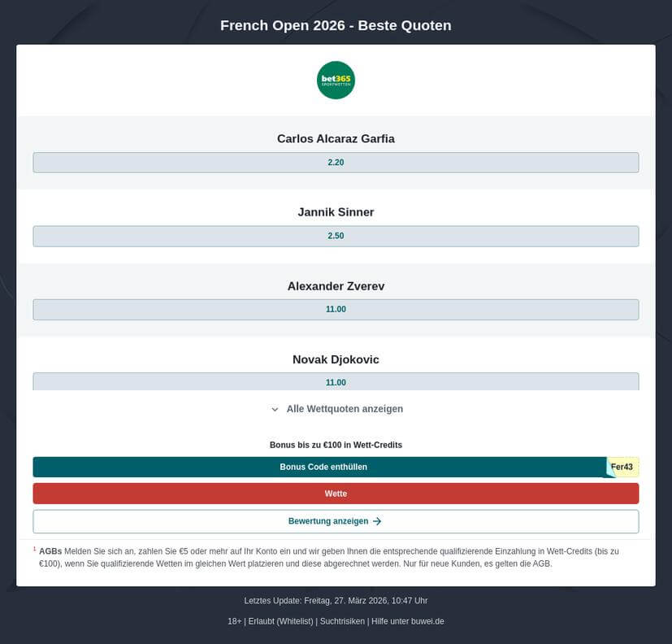This screenshot has height=644, width=672.
Task: Select Carlos Alcaraz Garfia odds 2.20
Action: point(336,163)
